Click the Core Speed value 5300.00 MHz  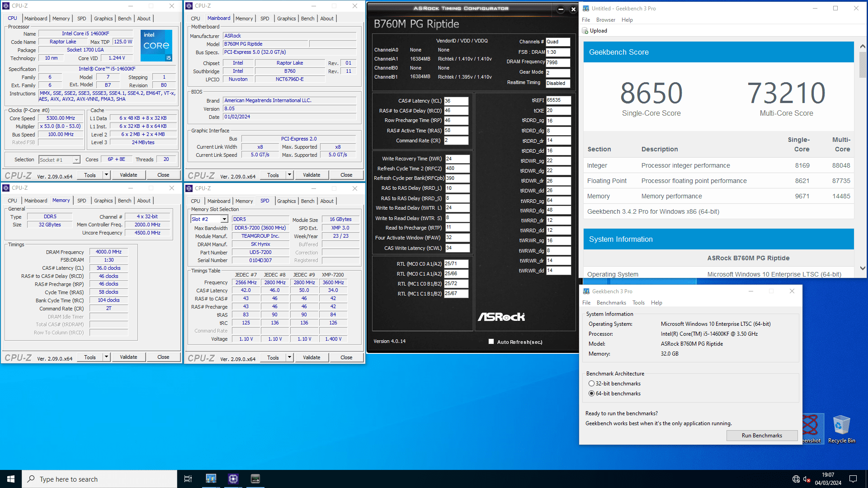[61, 118]
